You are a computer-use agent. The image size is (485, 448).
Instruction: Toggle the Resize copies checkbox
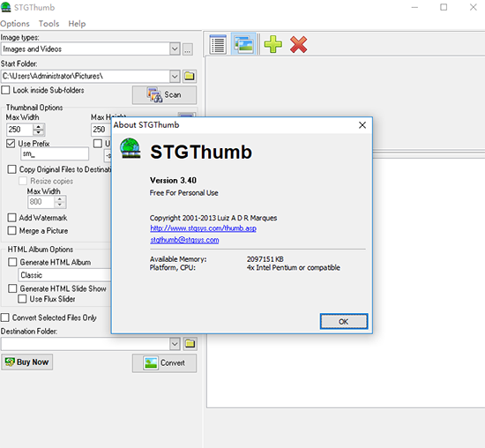click(x=23, y=181)
